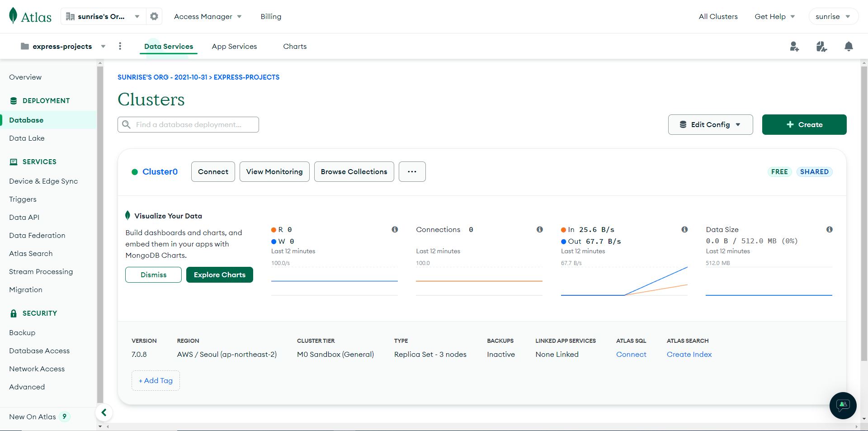The width and height of the screenshot is (868, 431).
Task: Click the Services section icon
Action: 14,162
